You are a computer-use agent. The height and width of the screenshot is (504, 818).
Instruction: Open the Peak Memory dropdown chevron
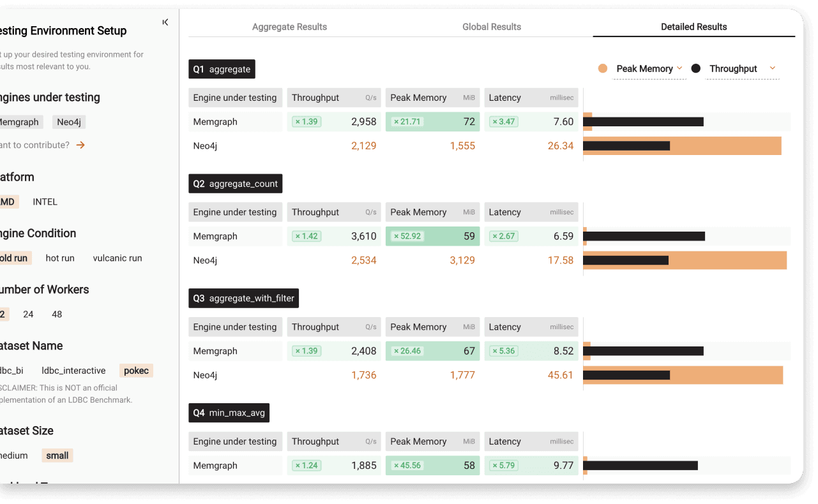click(679, 68)
